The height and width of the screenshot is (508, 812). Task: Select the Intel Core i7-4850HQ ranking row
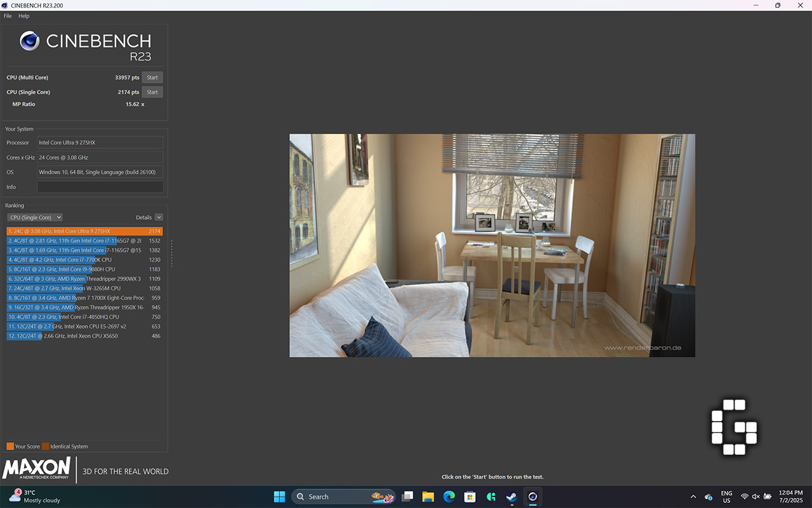pyautogui.click(x=85, y=317)
